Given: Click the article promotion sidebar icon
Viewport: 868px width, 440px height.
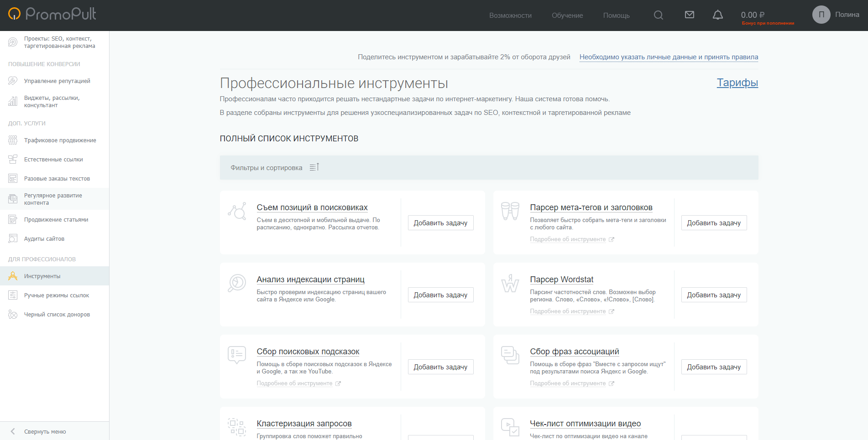Looking at the screenshot, I should (x=13, y=220).
